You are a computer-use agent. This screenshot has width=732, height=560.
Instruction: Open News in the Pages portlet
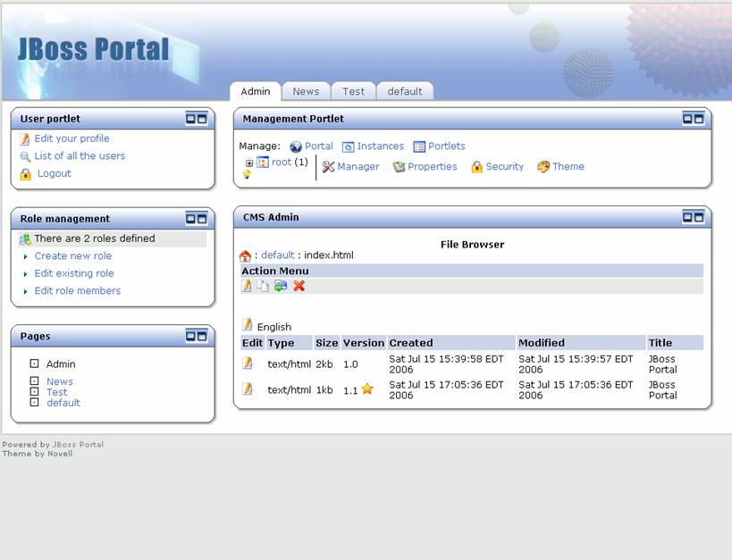pyautogui.click(x=60, y=381)
